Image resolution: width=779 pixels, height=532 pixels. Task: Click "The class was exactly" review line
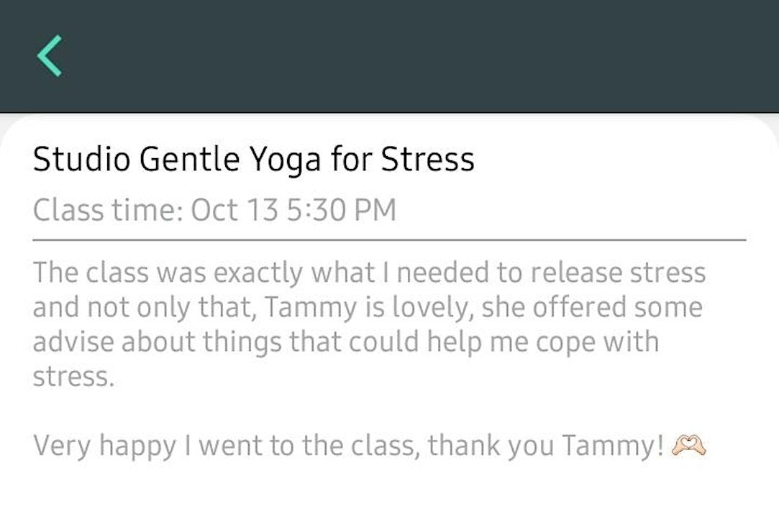[x=165, y=273]
